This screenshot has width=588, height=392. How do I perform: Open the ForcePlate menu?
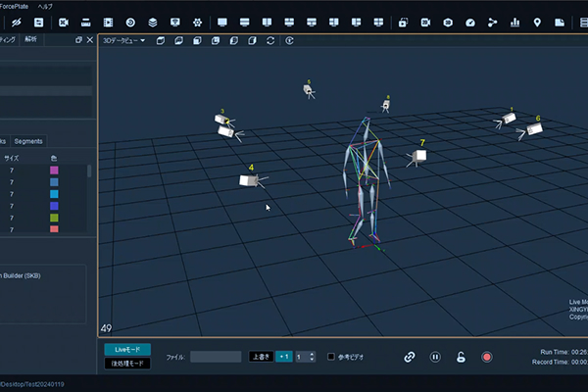click(x=16, y=6)
